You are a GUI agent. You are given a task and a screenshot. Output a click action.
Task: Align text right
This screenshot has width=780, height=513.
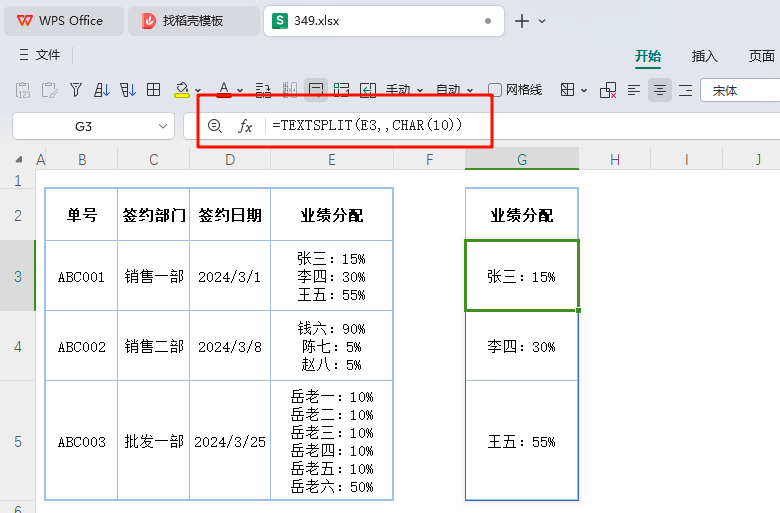685,90
